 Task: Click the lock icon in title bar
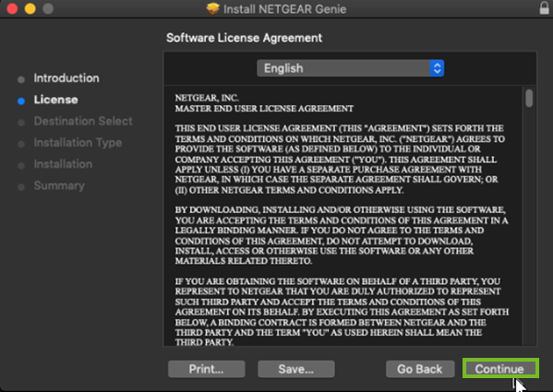pos(544,8)
